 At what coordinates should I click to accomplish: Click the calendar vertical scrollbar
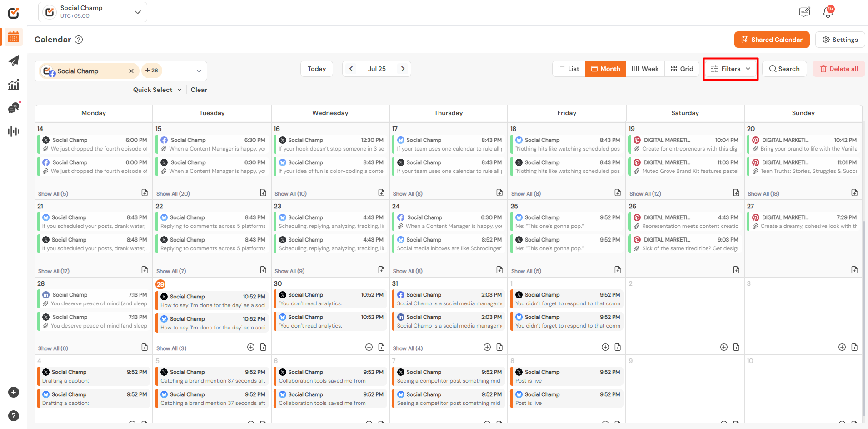point(864,318)
